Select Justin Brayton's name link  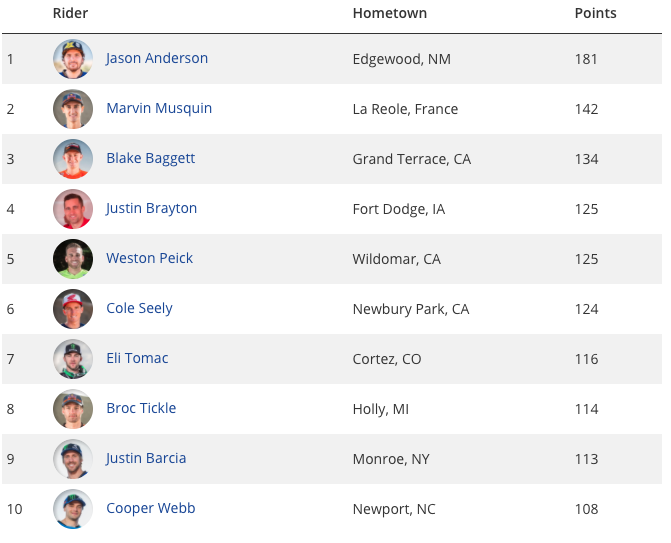coord(151,209)
